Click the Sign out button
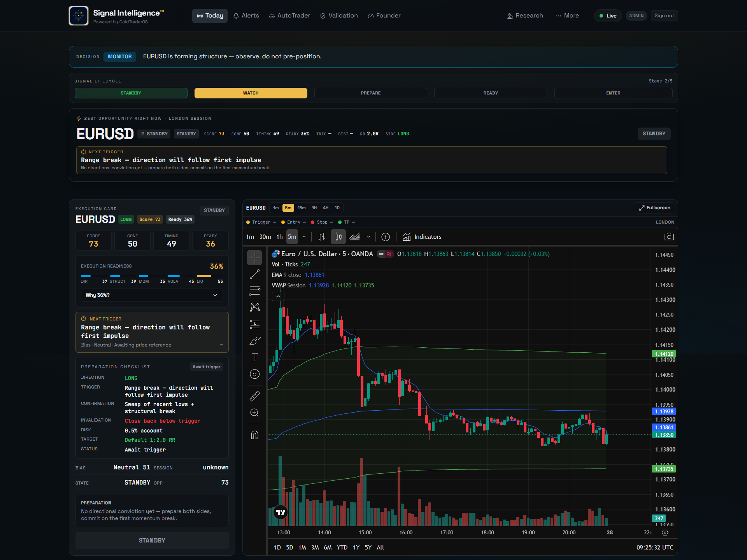The width and height of the screenshot is (747, 560). pos(664,16)
